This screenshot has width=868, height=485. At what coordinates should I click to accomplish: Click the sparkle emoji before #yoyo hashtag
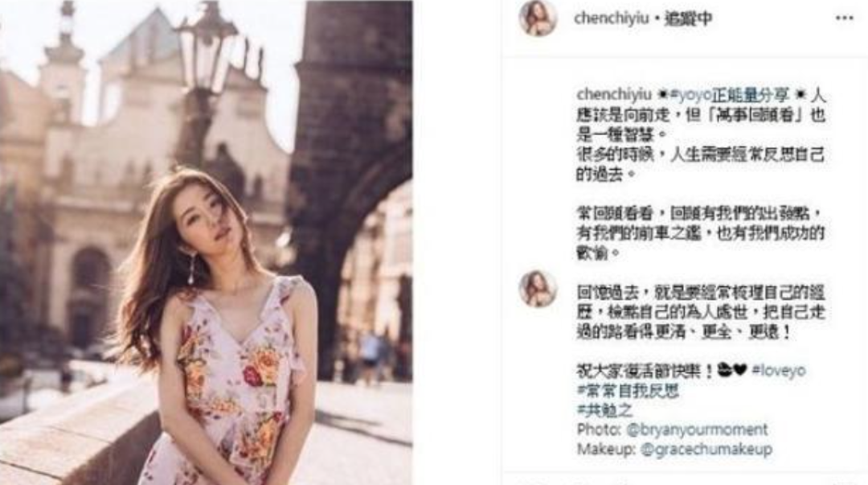pyautogui.click(x=662, y=95)
